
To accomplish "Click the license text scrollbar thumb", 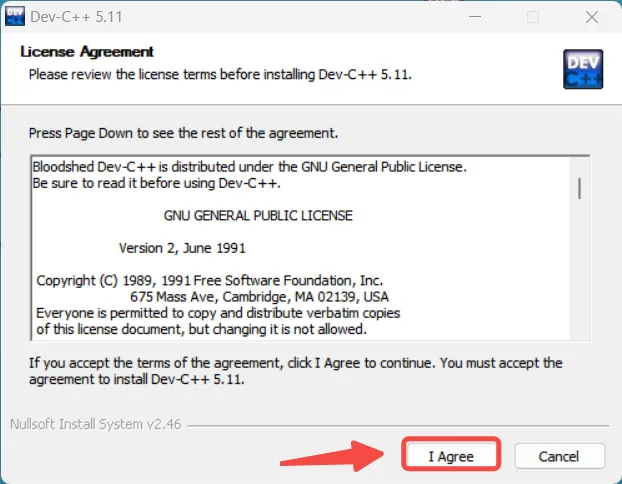I will (580, 188).
